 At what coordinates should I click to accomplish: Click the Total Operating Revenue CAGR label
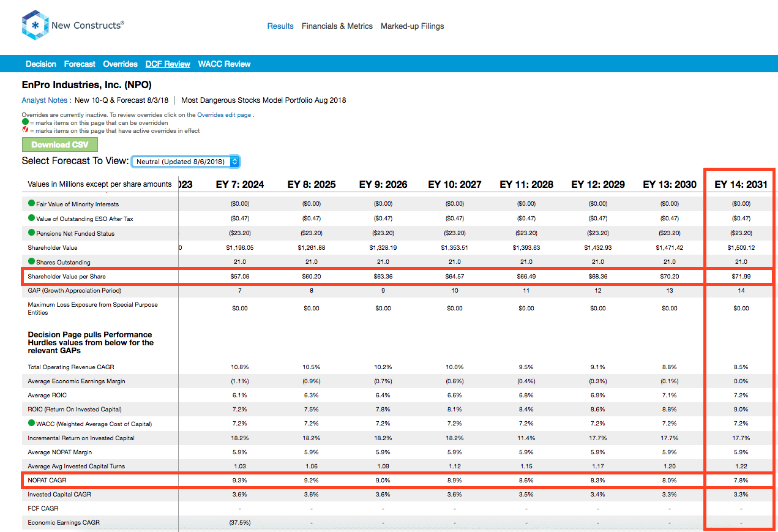pos(71,367)
